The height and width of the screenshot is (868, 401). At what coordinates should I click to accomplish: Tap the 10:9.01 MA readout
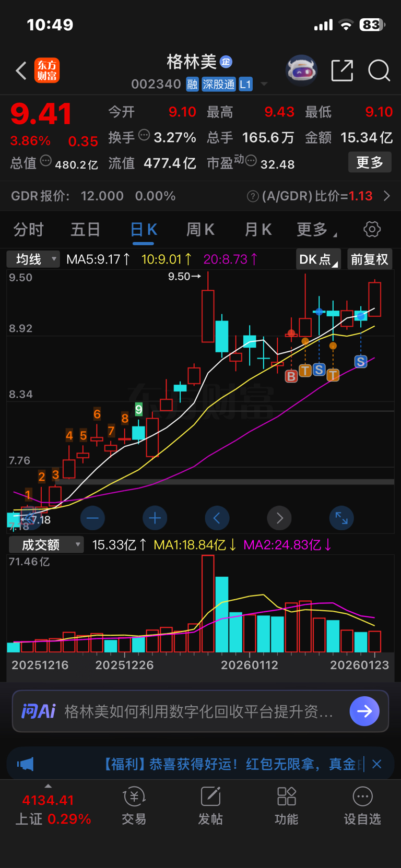[x=166, y=259]
